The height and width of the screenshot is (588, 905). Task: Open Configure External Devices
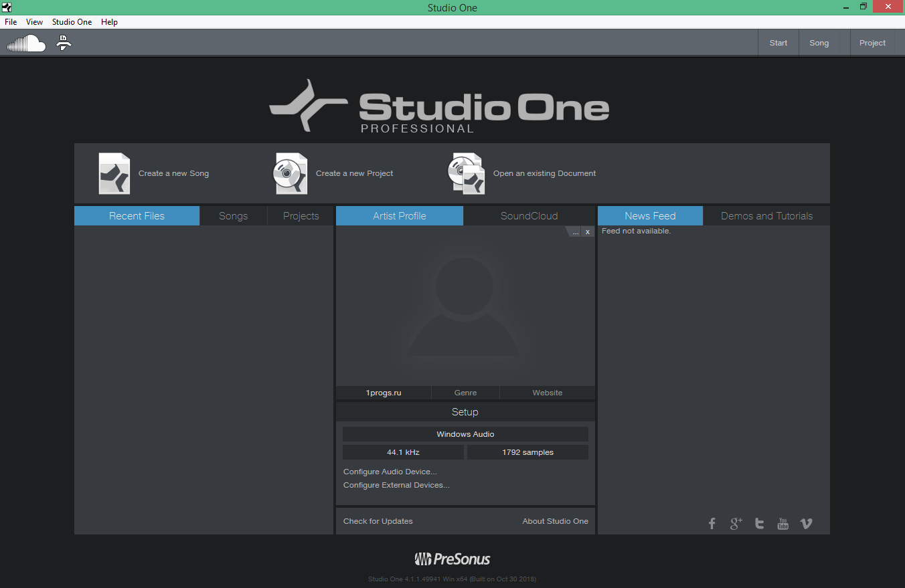[x=396, y=485]
